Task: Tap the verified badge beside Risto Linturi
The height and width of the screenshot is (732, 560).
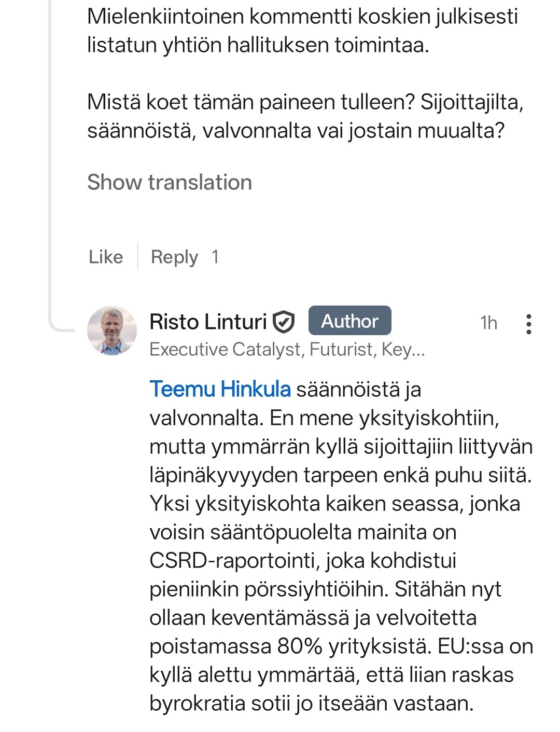Action: tap(284, 322)
